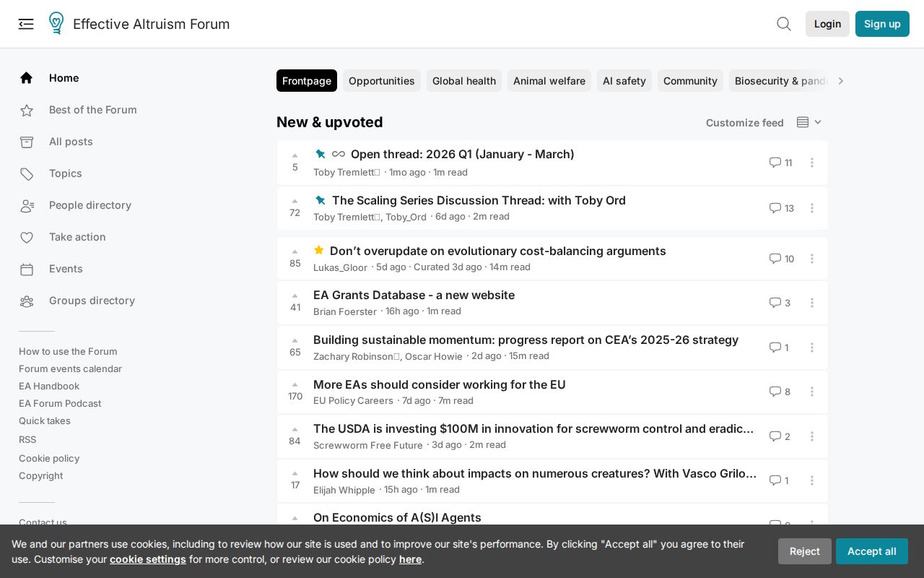This screenshot has height=578, width=924.
Task: Open the three-dot menu on the USDA screwworm post
Action: (812, 436)
